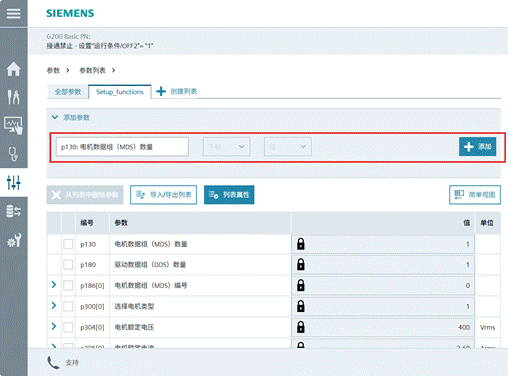The height and width of the screenshot is (376, 508).
Task: Click the 添加 button
Action: tap(477, 147)
